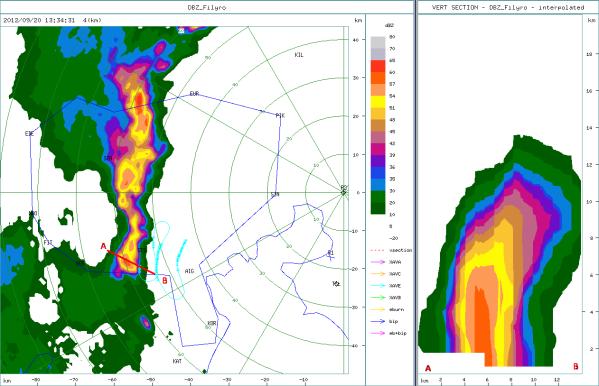Viewport: 599px width, 386px height.
Task: Click the green arrow legend icon
Action: [378, 298]
